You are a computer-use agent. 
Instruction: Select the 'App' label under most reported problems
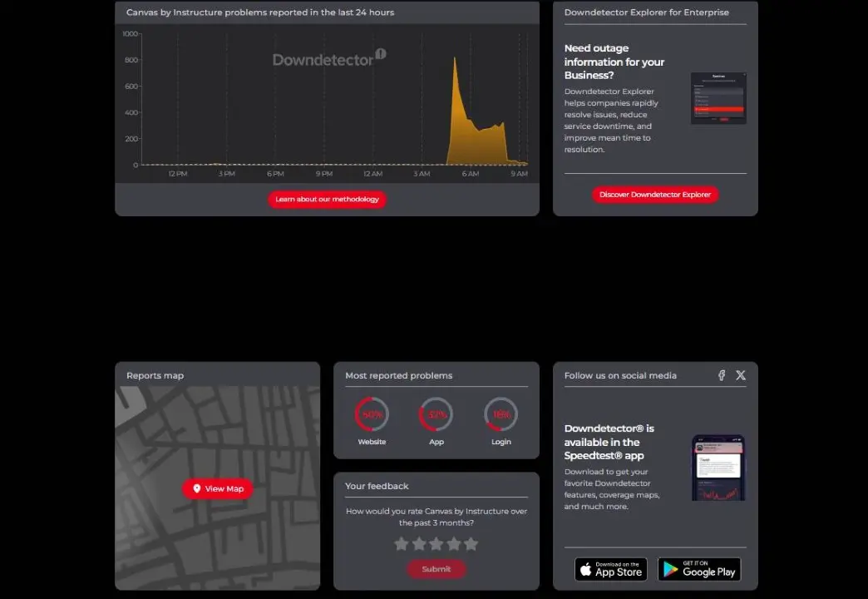click(436, 442)
